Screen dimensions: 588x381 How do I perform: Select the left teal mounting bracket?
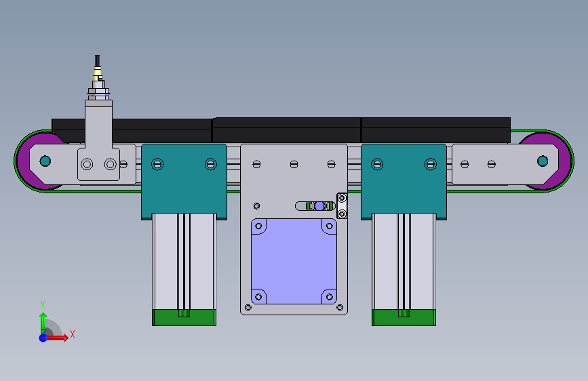coord(184,182)
